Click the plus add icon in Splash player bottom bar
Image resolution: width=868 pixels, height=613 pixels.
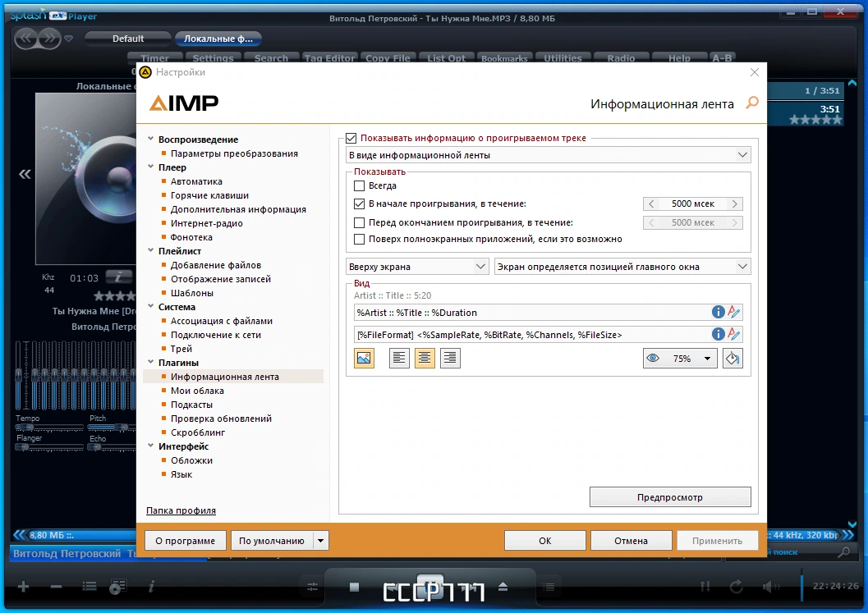pos(23,587)
